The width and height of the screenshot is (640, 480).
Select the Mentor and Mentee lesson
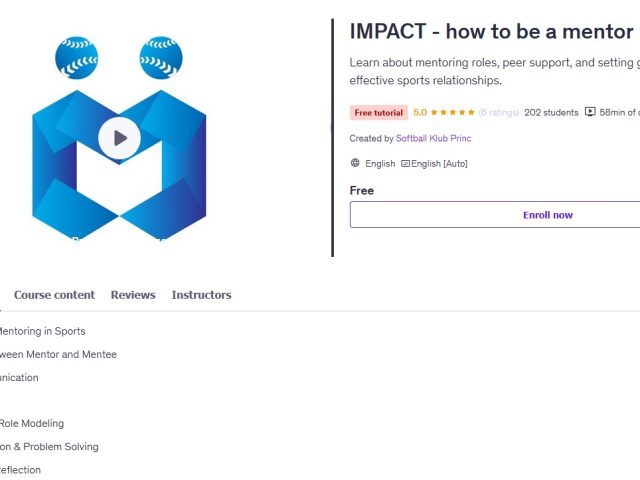pos(57,354)
